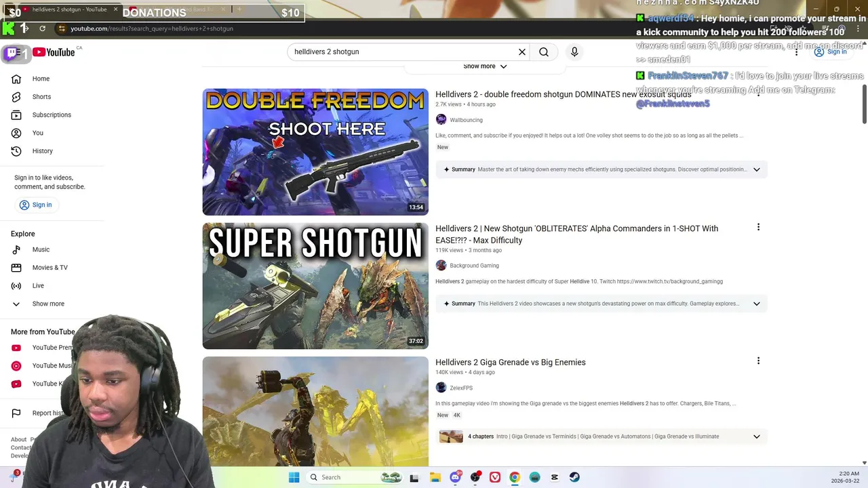868x488 pixels.
Task: Click the ZelexFPS channel avatar
Action: (441, 388)
